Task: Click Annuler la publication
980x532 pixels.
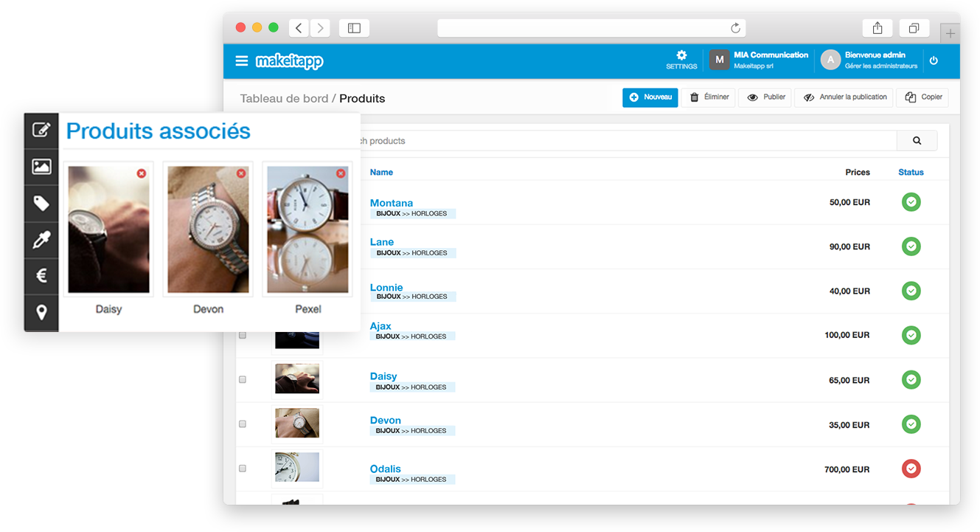Action: click(844, 97)
